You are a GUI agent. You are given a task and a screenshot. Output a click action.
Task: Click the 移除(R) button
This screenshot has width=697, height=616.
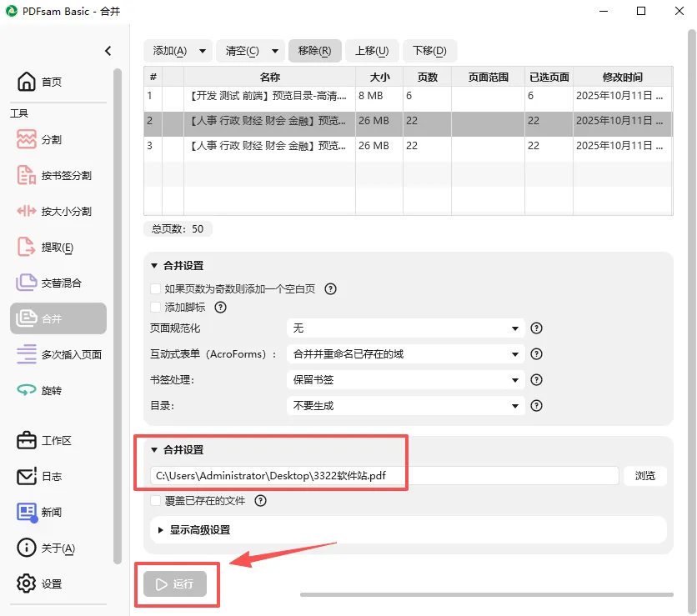(x=314, y=51)
